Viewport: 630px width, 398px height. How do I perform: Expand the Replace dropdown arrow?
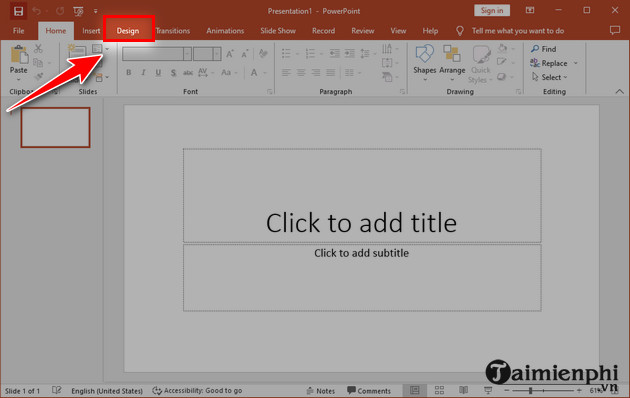pyautogui.click(x=576, y=63)
